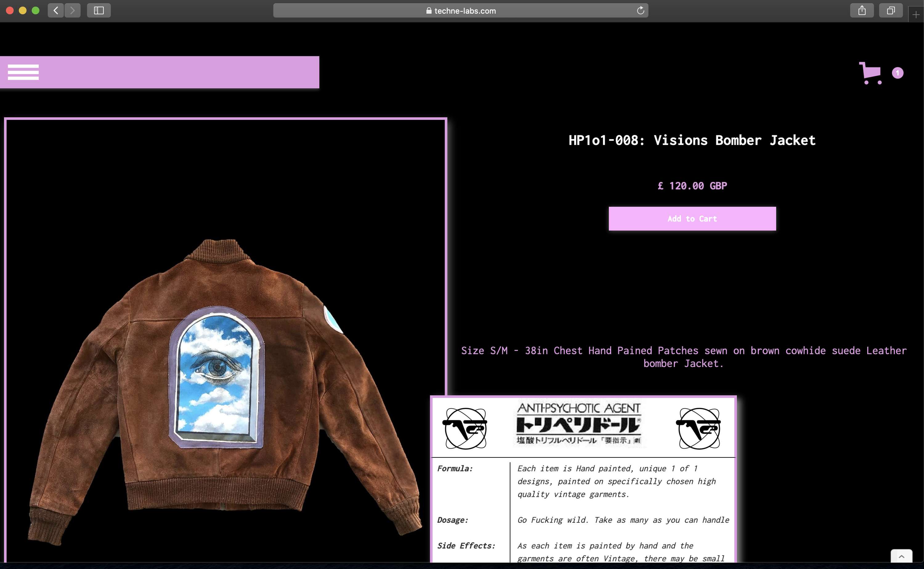This screenshot has height=569, width=924.
Task: Click the cart item count badge
Action: click(898, 73)
